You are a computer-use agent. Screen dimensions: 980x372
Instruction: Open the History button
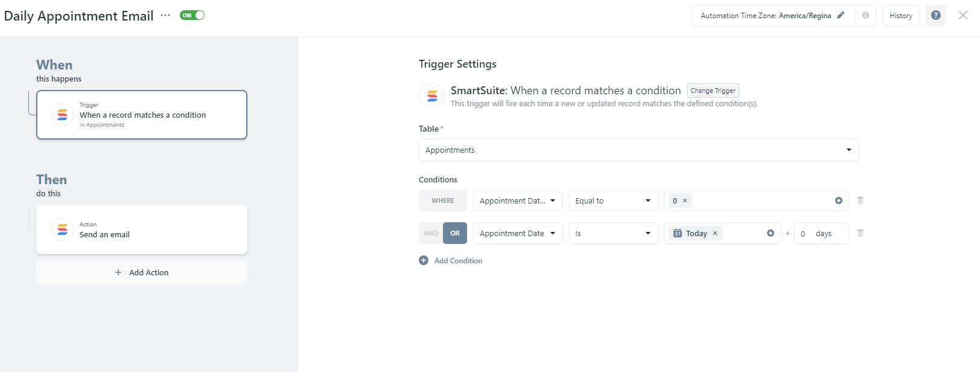click(900, 16)
